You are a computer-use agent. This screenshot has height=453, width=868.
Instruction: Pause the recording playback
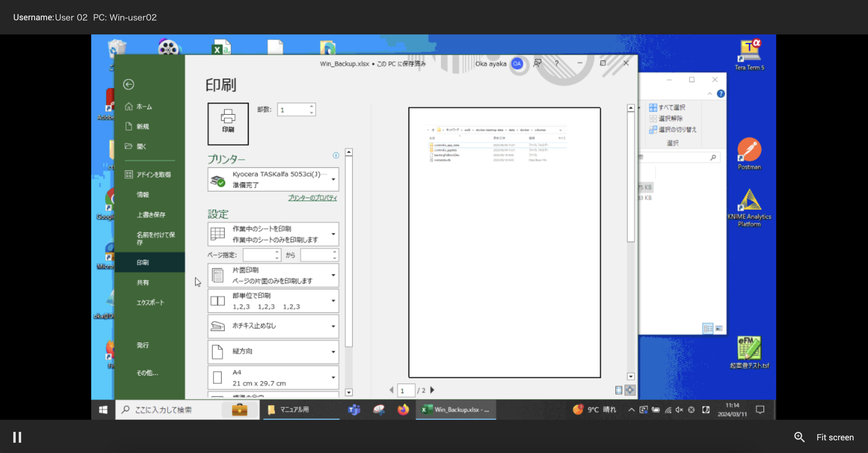point(17,437)
